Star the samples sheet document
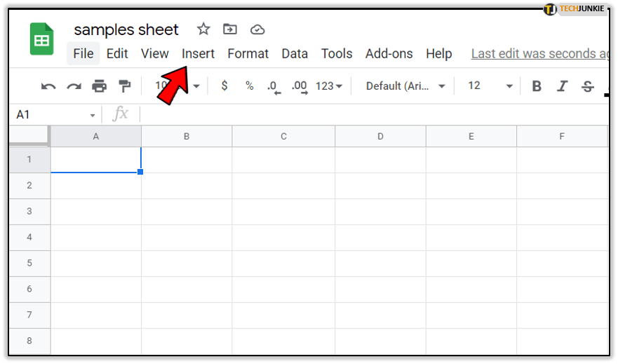 click(x=203, y=29)
